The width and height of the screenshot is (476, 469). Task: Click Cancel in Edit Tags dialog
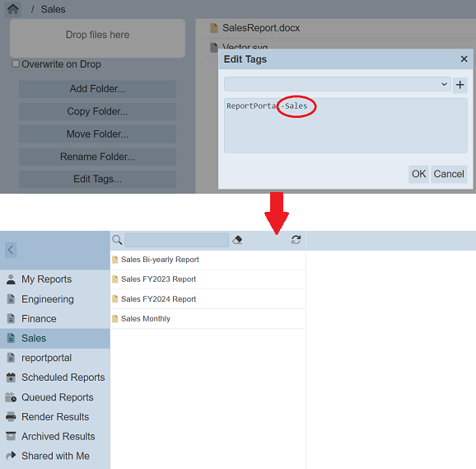pos(449,174)
